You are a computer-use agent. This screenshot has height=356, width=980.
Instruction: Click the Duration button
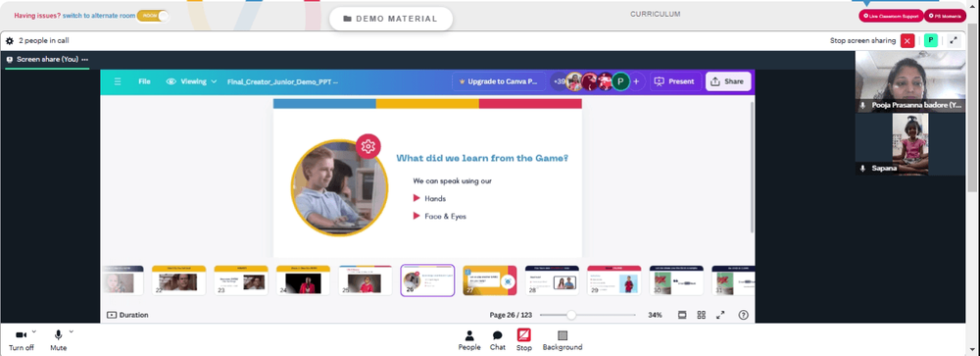point(127,315)
